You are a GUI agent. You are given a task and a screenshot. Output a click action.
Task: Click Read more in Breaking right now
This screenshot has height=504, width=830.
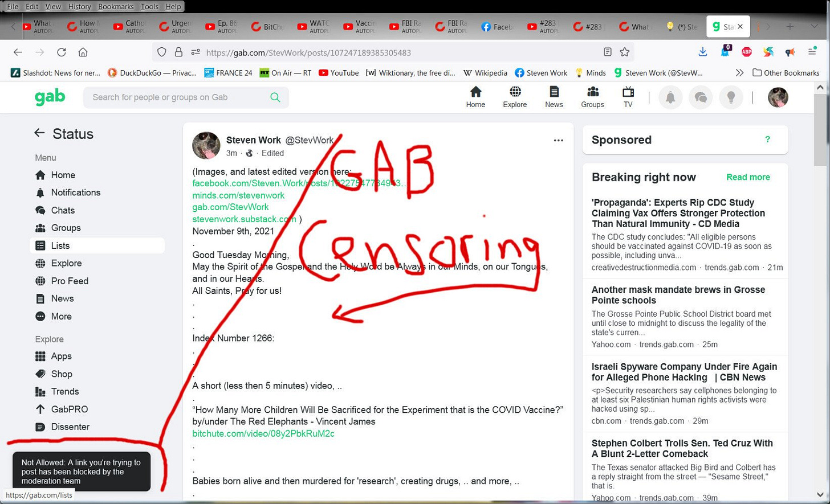click(748, 177)
